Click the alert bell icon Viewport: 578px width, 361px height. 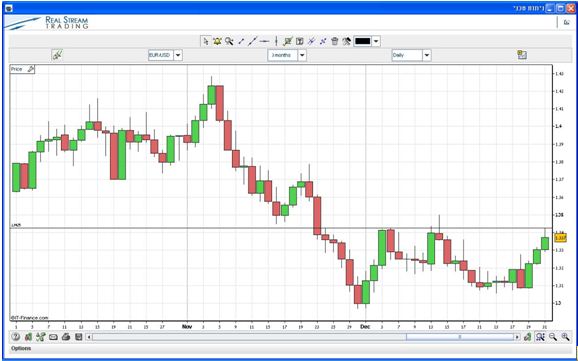point(217,41)
